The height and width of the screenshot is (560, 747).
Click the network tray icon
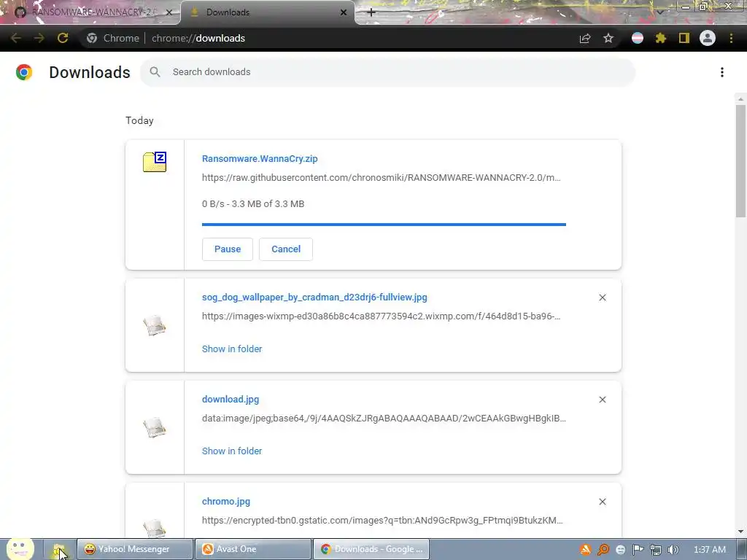point(656,550)
